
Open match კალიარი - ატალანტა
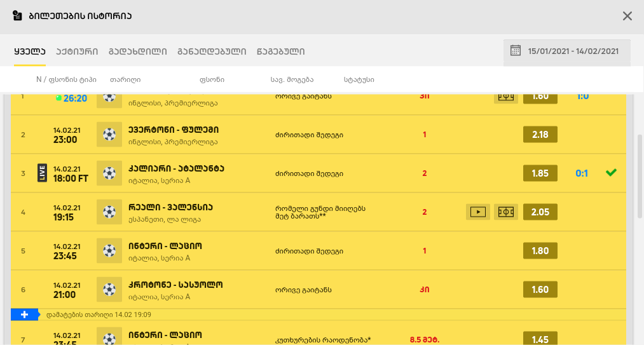[176, 168]
